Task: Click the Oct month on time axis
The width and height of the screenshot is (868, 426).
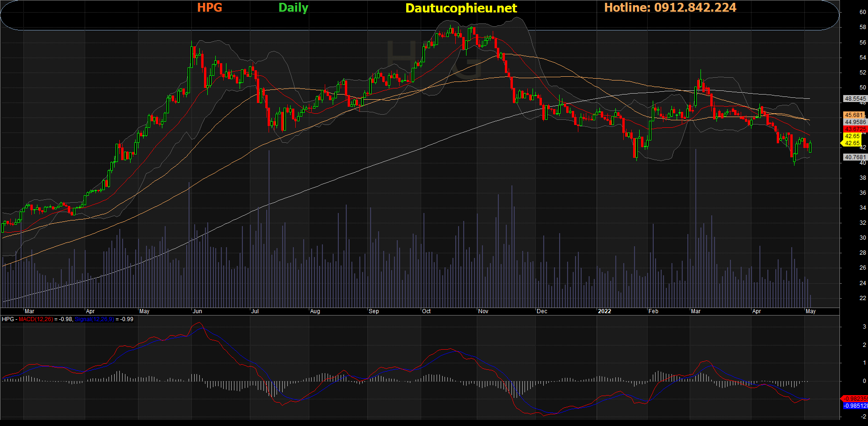Action: (x=426, y=311)
